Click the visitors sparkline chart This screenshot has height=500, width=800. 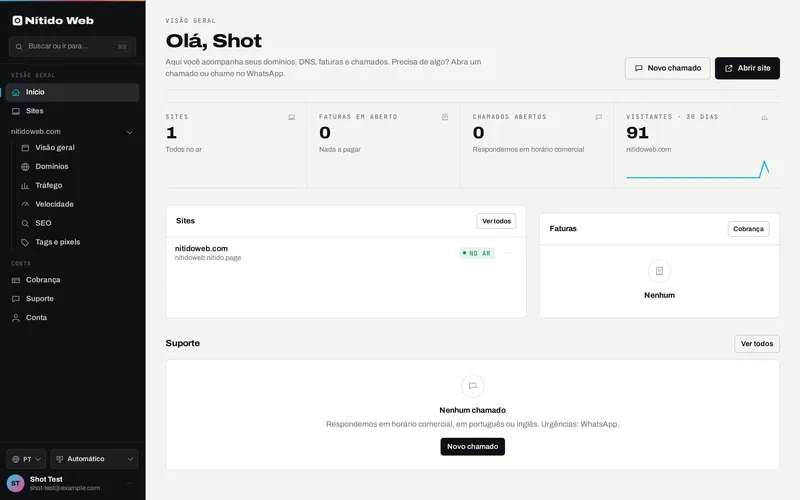[697, 170]
